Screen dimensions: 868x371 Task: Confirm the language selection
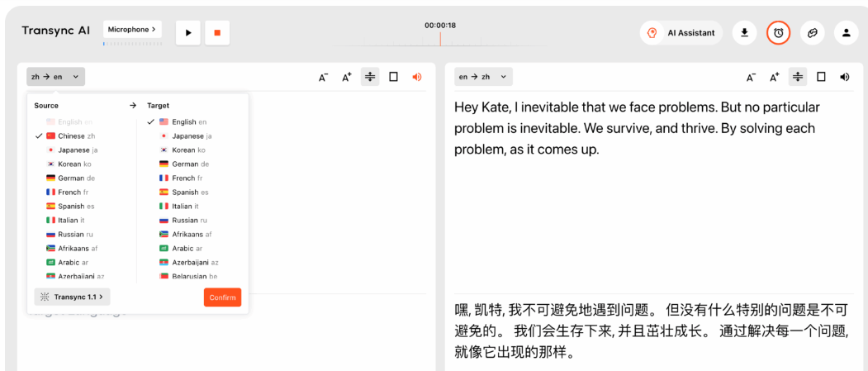[x=222, y=297]
